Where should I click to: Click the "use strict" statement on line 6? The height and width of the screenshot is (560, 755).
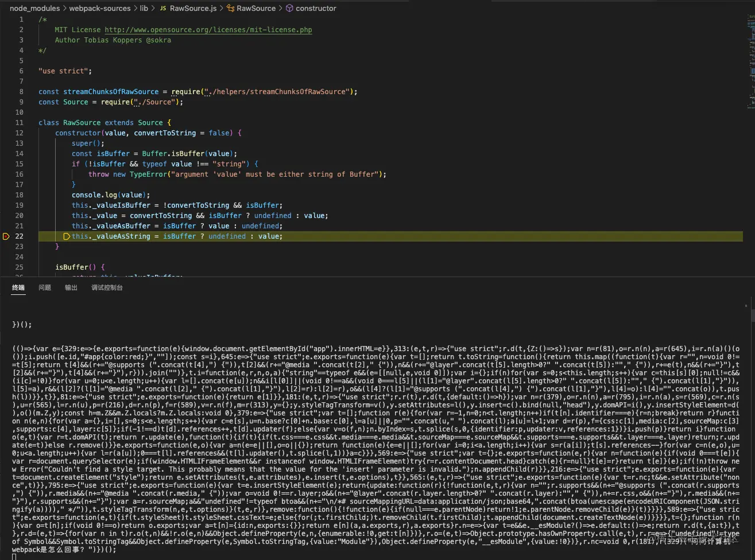(x=65, y=71)
